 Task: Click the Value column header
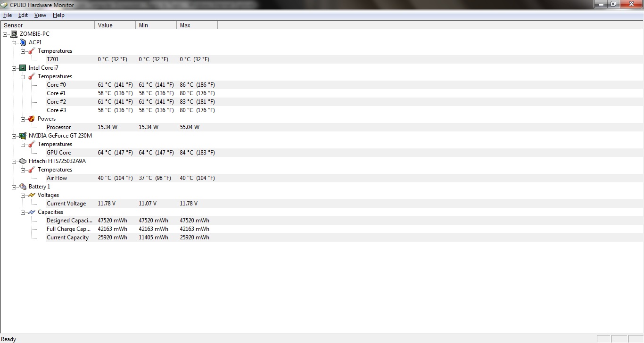point(115,25)
